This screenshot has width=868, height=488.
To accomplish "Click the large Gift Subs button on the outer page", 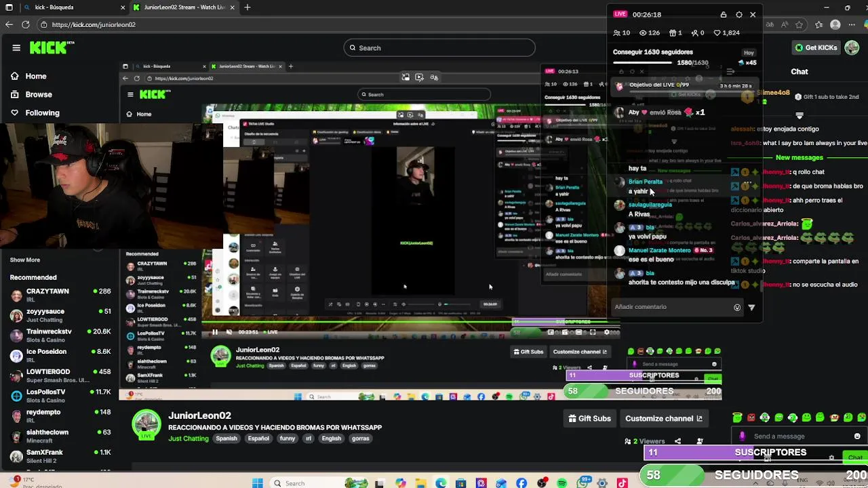I will point(590,418).
